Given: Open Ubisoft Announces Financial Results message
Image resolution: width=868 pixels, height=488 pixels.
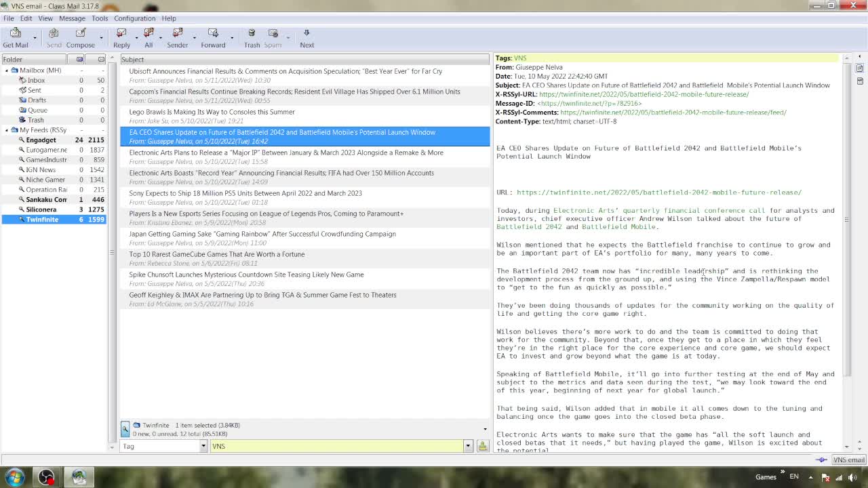Looking at the screenshot, I should [x=304, y=75].
